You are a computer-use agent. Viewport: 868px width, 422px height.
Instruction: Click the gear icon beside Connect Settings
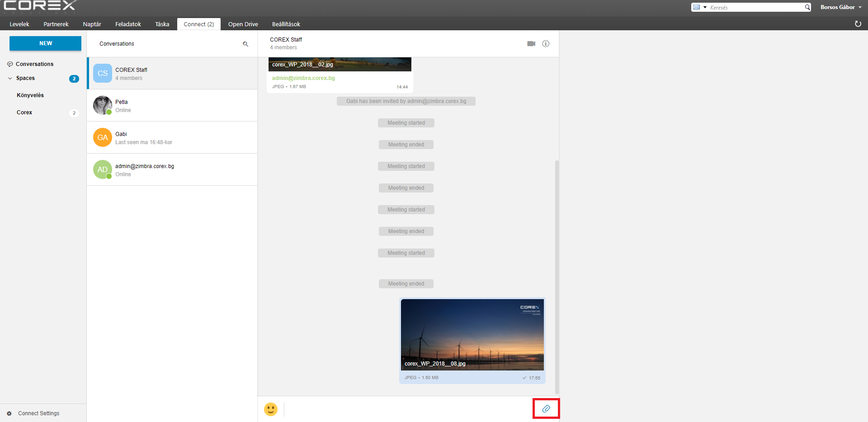(9, 413)
